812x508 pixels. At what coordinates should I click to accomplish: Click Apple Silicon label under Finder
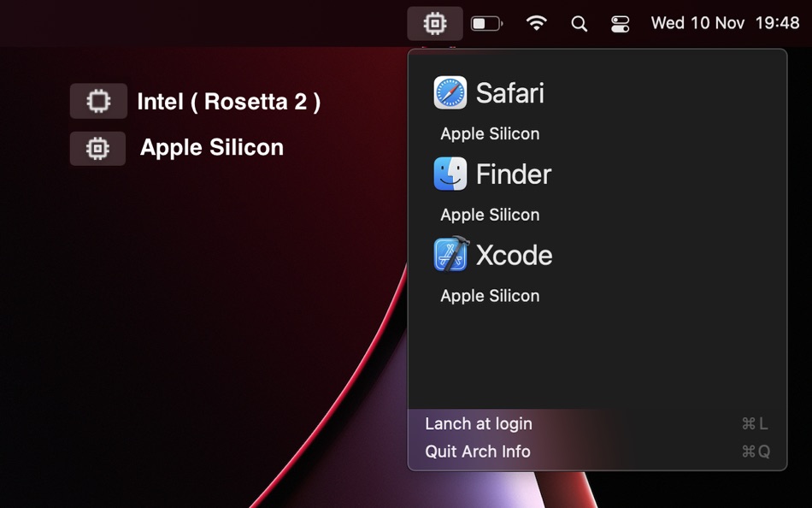[x=490, y=215]
